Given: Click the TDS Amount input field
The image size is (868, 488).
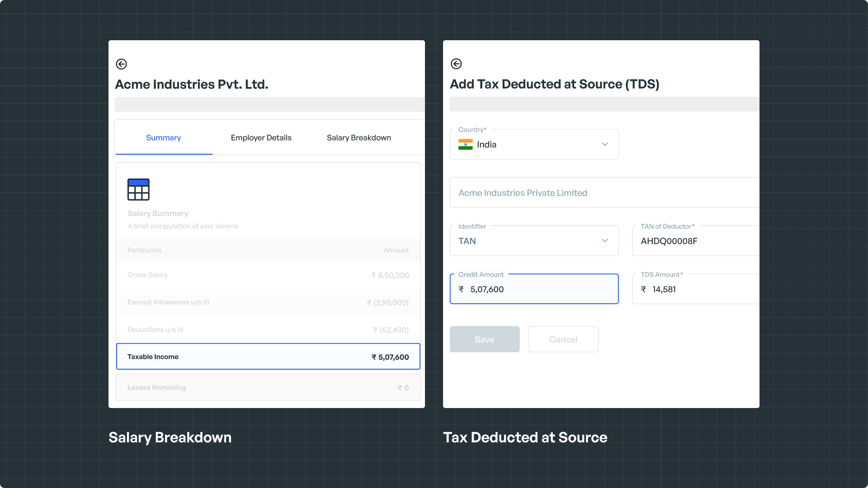Looking at the screenshot, I should [x=696, y=289].
